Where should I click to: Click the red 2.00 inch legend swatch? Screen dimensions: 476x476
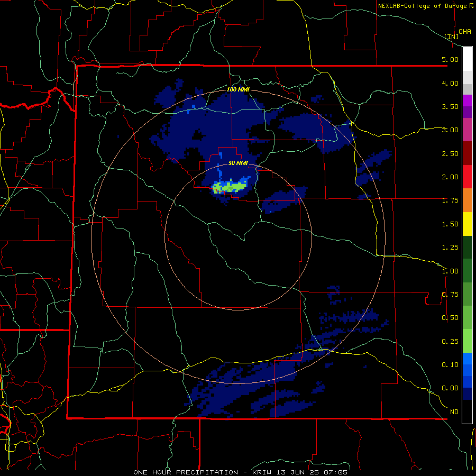pos(467,177)
